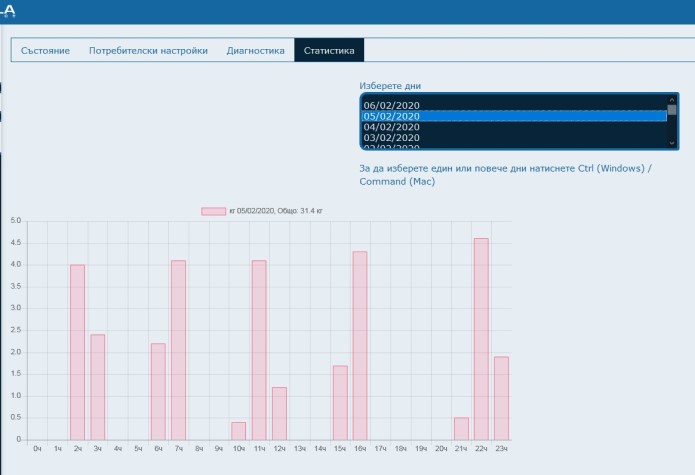Select 03/02/2020 in the day list
The image size is (695, 475).
pyautogui.click(x=391, y=138)
